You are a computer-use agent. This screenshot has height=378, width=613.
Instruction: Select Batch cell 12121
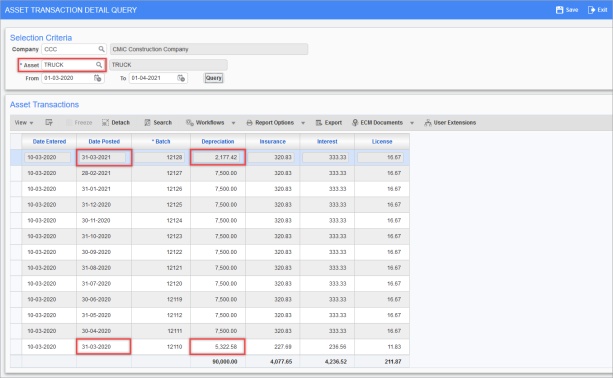pos(161,268)
